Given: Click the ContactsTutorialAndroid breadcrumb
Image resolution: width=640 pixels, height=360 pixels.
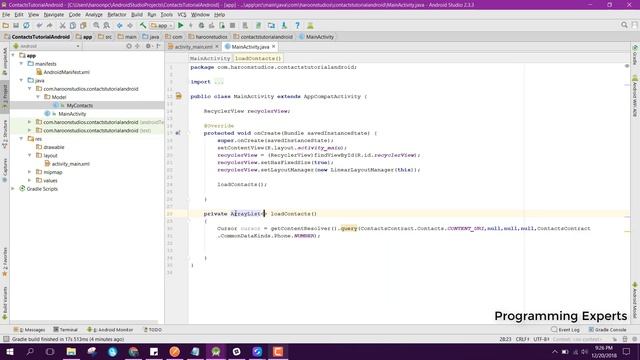Looking at the screenshot, I should [x=40, y=37].
